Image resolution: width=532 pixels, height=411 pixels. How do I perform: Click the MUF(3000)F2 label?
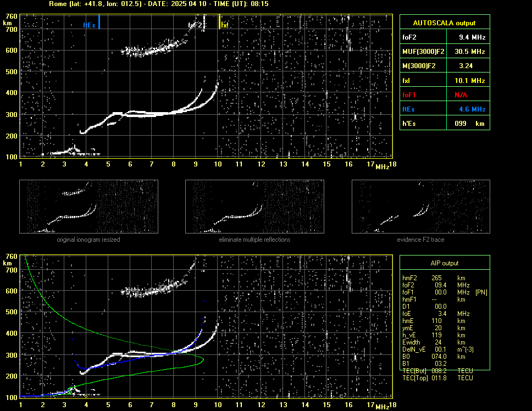pyautogui.click(x=423, y=52)
